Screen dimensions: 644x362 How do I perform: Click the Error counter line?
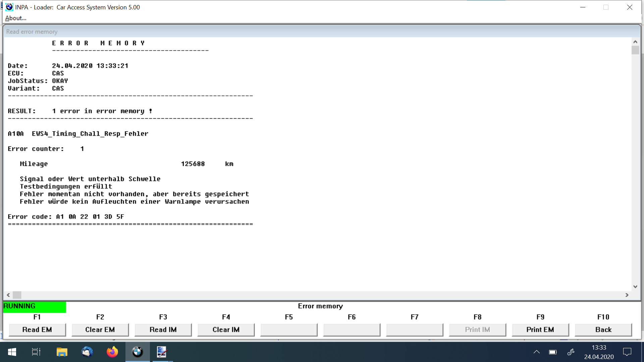tap(46, 149)
